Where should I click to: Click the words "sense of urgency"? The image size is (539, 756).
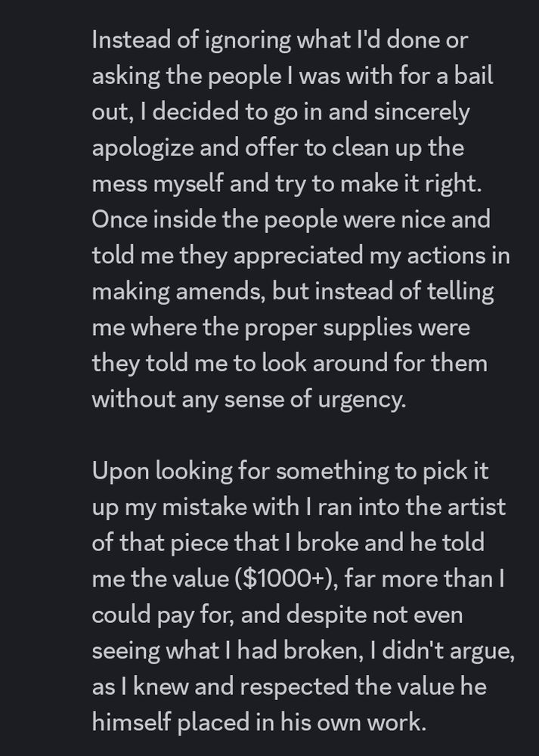pos(314,400)
